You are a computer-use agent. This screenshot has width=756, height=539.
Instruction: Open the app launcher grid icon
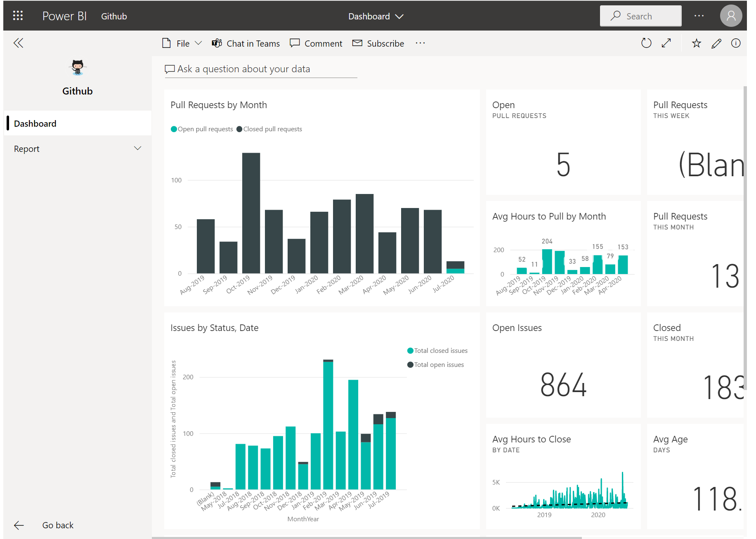coord(18,16)
